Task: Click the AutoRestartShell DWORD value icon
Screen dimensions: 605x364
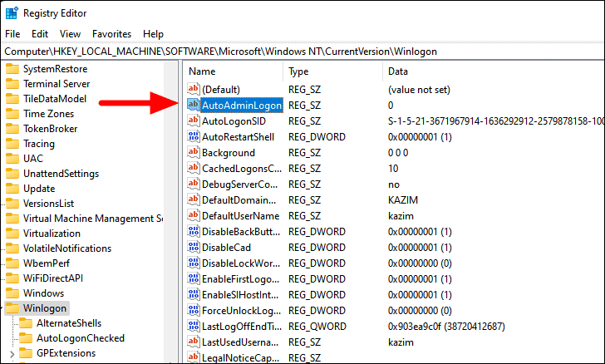Action: pyautogui.click(x=194, y=136)
